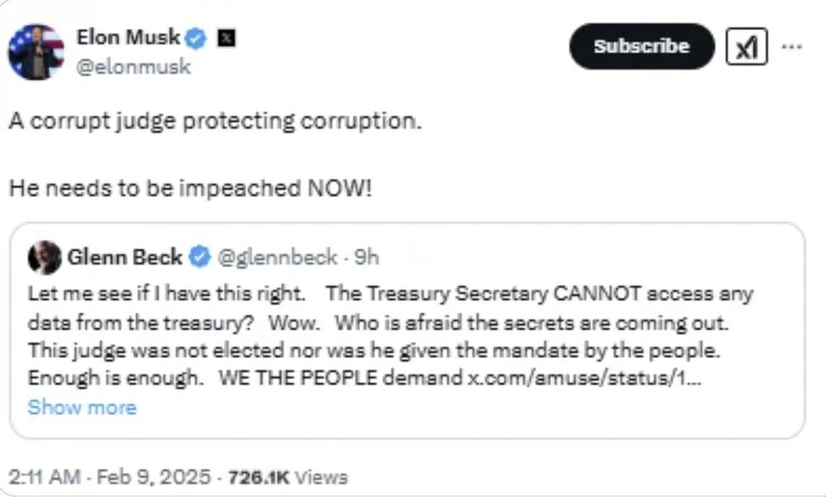The height and width of the screenshot is (504, 826).
Task: Click the 726.1K Views count
Action: [287, 477]
